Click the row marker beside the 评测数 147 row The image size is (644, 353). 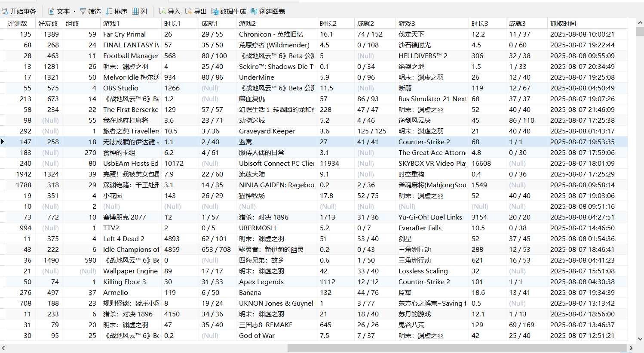coord(3,142)
